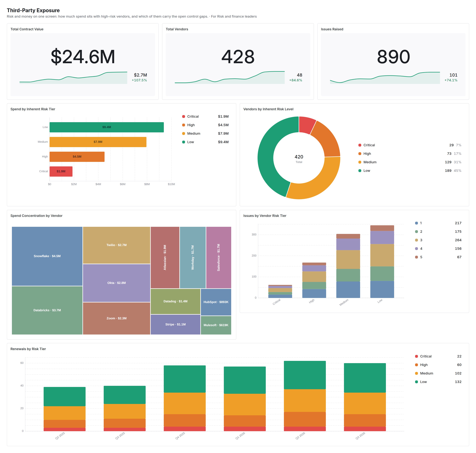The height and width of the screenshot is (453, 476).
Task: Click the Databricks $3.7M treemap tile
Action: pos(47,310)
